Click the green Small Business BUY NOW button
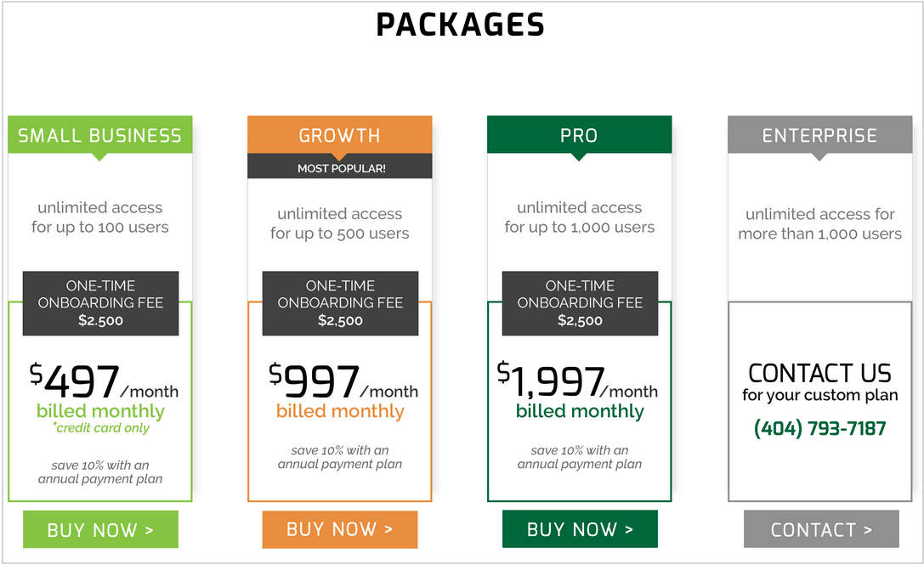 click(100, 530)
